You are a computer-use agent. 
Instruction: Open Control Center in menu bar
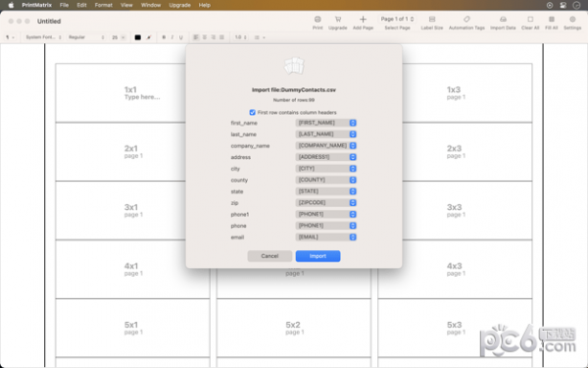pyautogui.click(x=563, y=5)
